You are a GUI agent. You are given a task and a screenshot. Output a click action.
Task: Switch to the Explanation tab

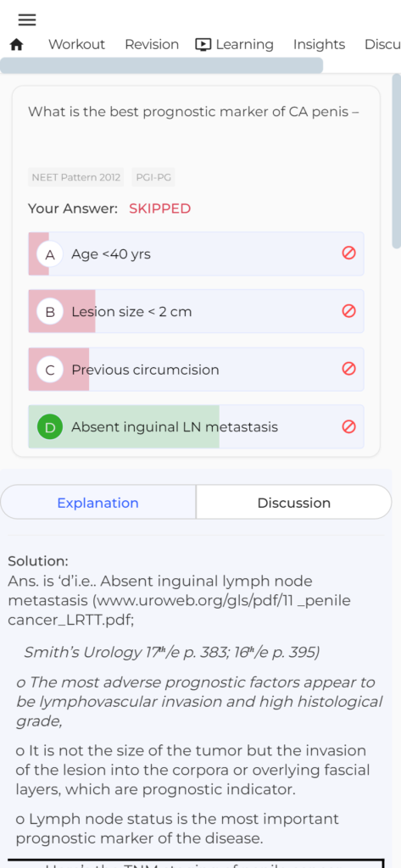click(98, 503)
